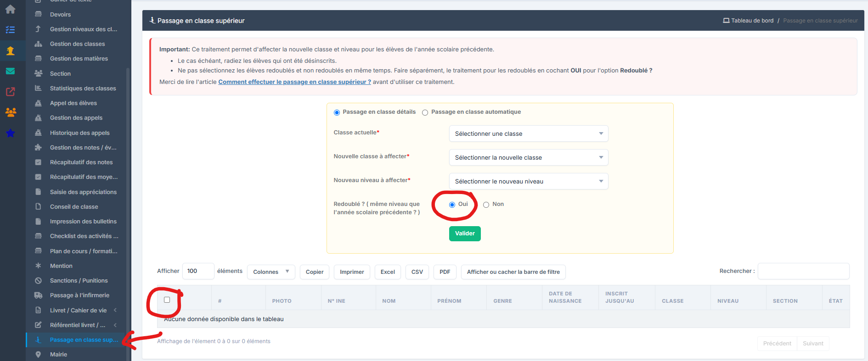The height and width of the screenshot is (361, 868).
Task: Open the checklist icon in left rail
Action: tap(10, 30)
